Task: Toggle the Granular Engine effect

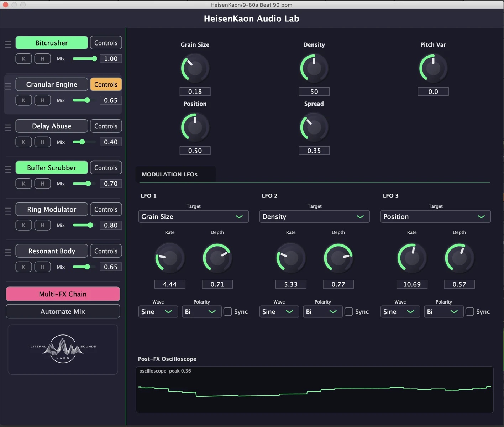Action: coord(52,84)
